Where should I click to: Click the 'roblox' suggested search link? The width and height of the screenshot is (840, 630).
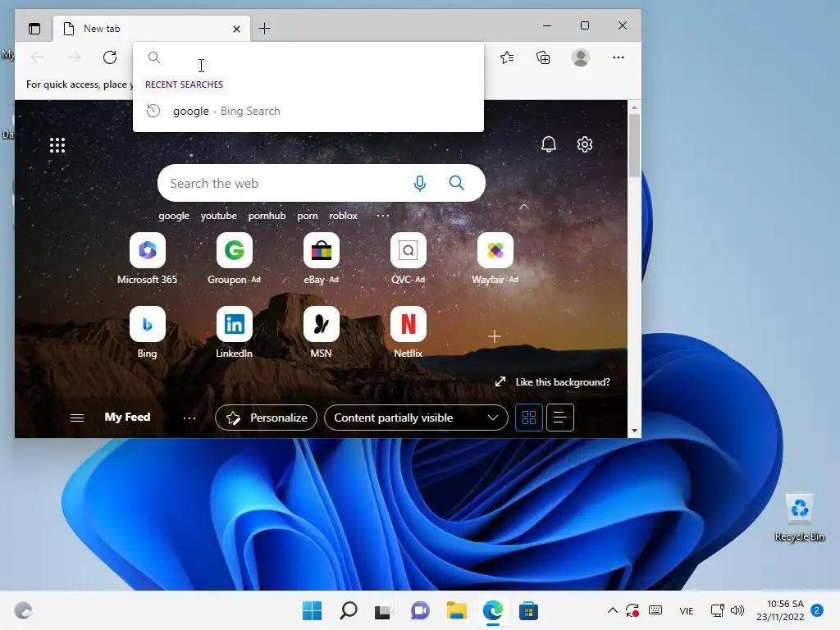(x=344, y=216)
